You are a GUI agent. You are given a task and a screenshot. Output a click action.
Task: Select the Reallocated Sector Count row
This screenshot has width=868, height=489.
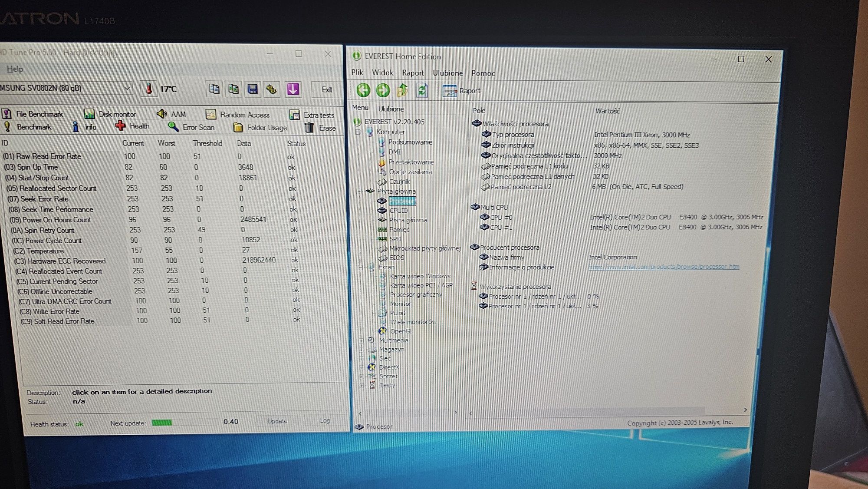[152, 188]
